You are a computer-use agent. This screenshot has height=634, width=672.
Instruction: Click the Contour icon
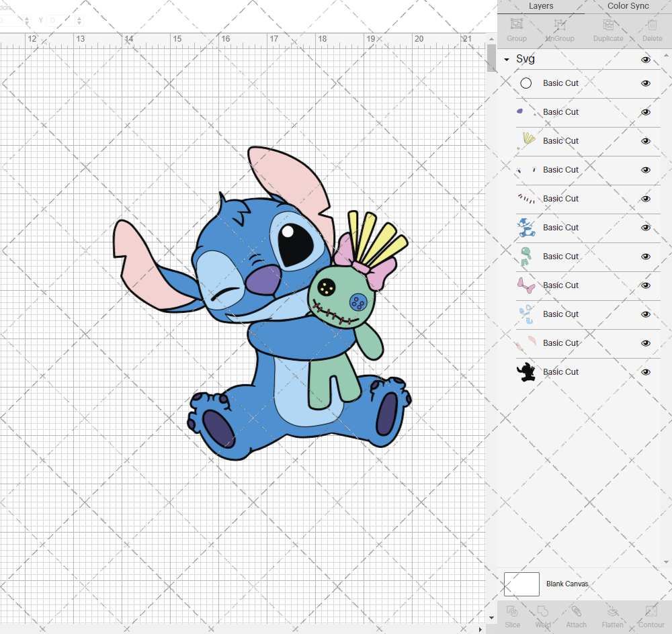(x=651, y=611)
